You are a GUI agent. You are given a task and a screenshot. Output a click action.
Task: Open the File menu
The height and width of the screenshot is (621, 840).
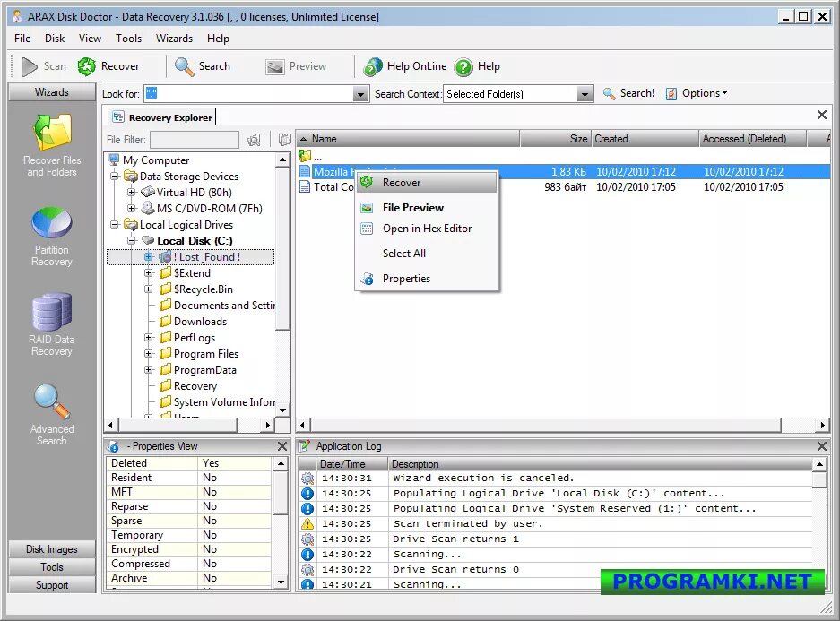coord(22,39)
